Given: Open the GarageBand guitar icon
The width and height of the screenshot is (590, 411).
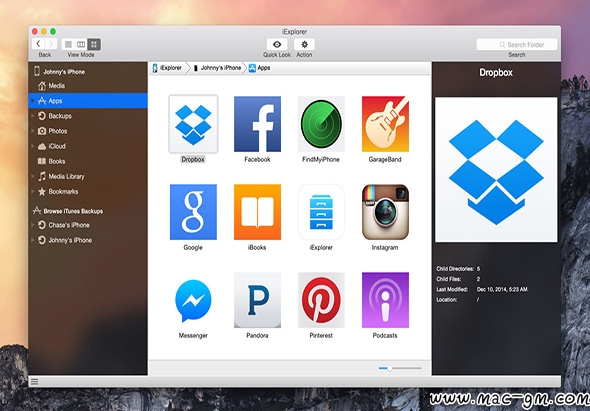Looking at the screenshot, I should (385, 124).
